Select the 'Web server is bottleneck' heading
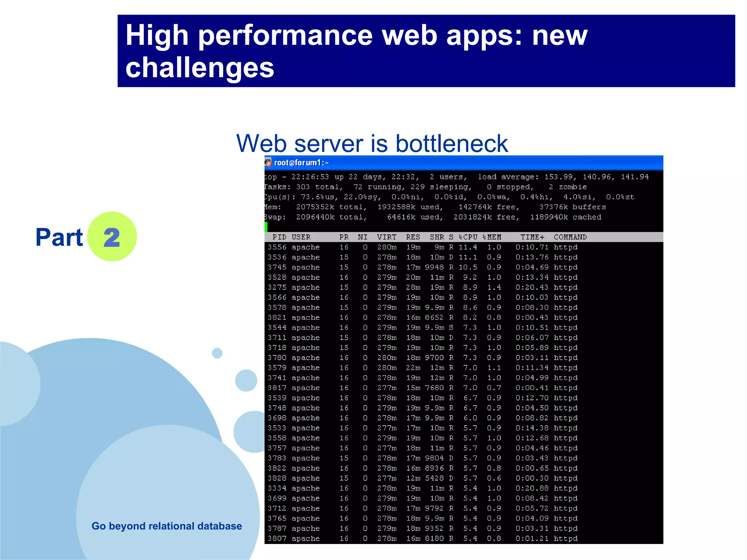Image resolution: width=747 pixels, height=560 pixels. (x=372, y=143)
